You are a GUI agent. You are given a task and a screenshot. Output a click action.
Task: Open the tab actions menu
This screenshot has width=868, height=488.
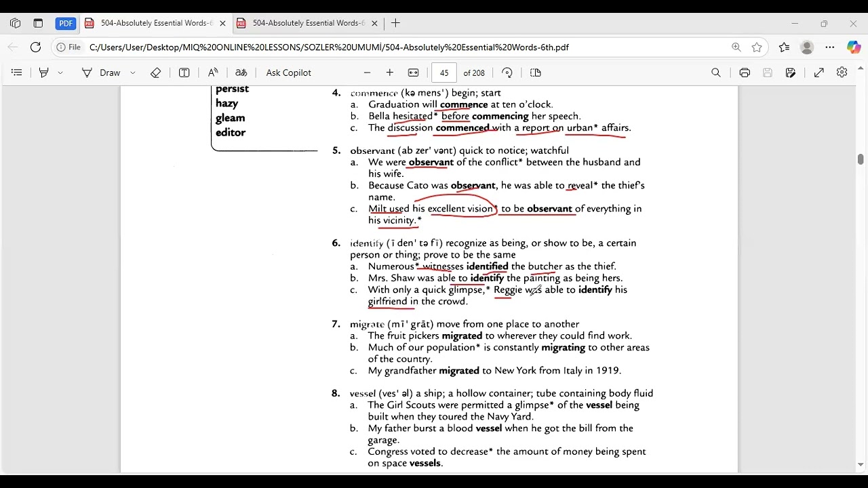38,23
